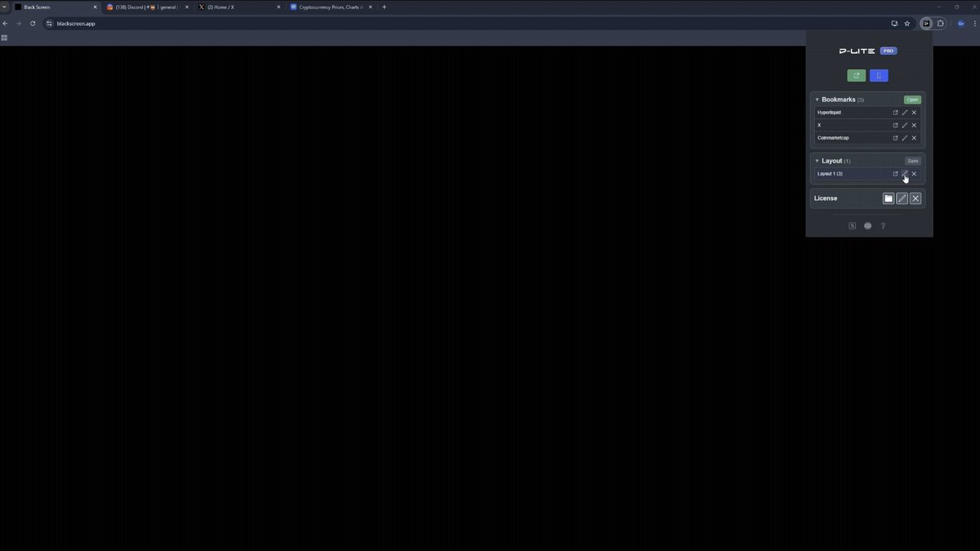
Task: Open the Chrome three-dot menu
Action: 974,24
